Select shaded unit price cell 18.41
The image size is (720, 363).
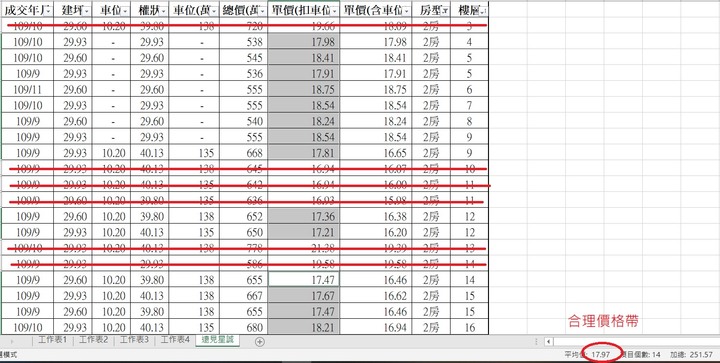[304, 58]
